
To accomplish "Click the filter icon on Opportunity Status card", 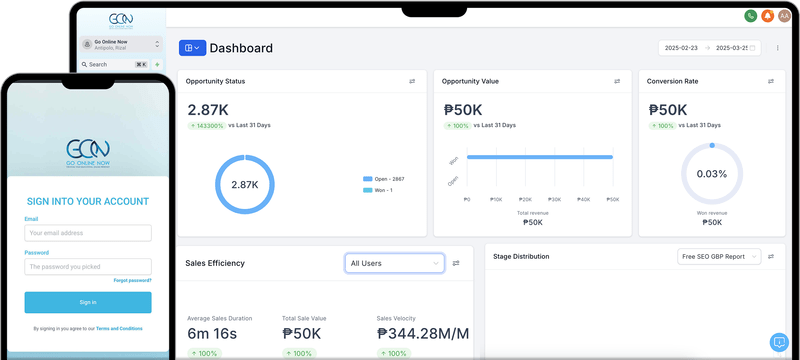I will [412, 81].
